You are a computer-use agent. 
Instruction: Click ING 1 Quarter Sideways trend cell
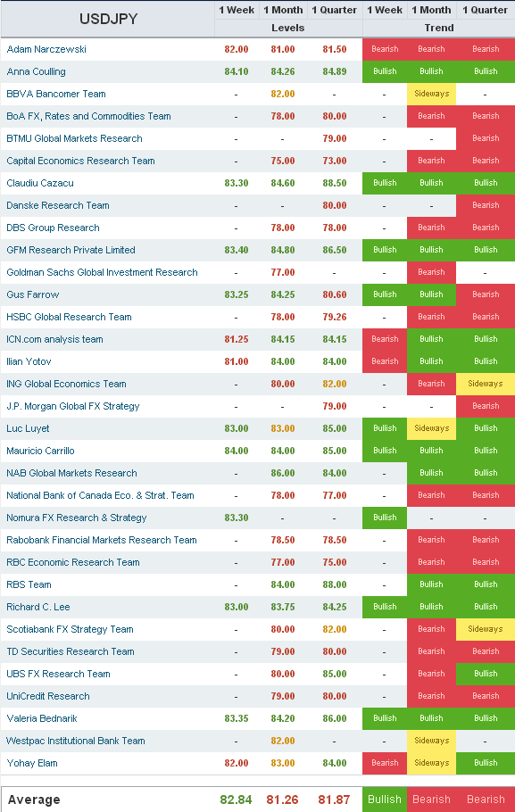coord(486,384)
